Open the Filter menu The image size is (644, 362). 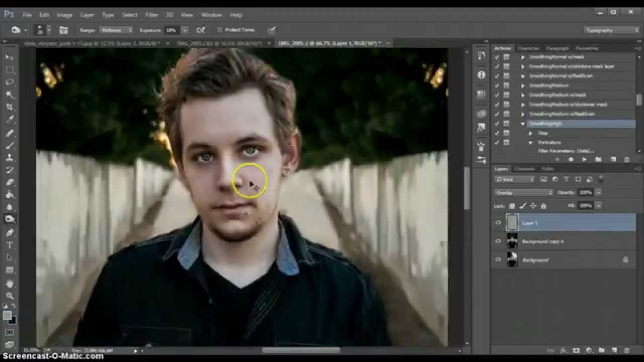151,15
